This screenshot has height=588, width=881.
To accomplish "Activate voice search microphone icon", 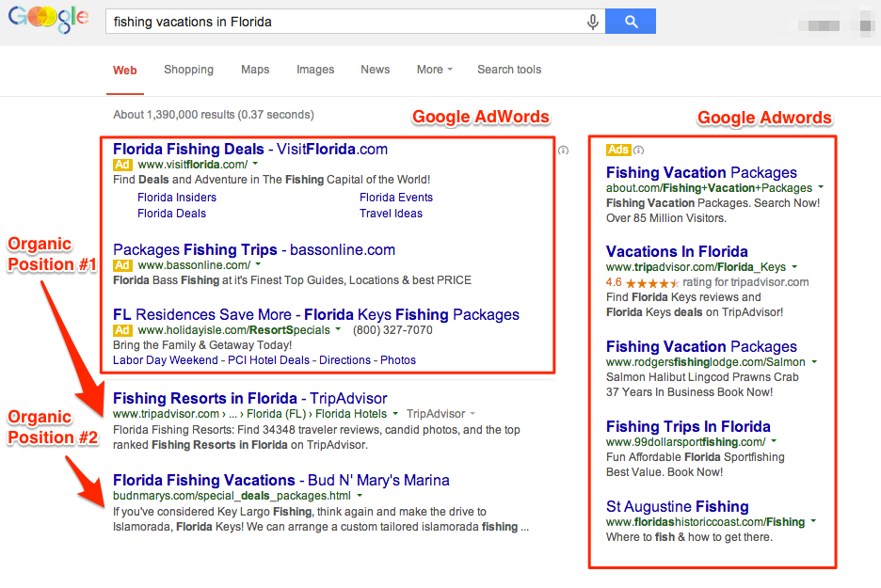I will point(593,22).
